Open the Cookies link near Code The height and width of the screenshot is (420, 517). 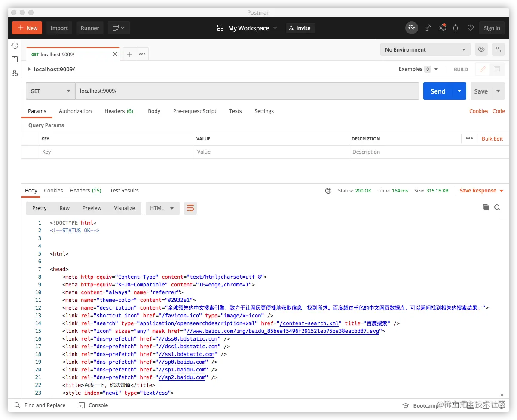point(478,111)
